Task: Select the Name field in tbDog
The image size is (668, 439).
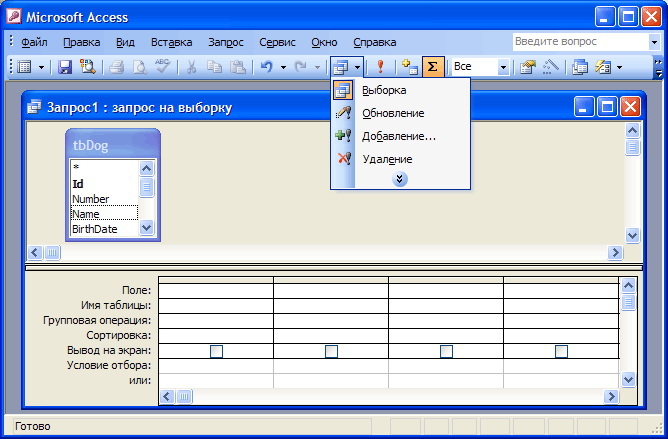Action: [x=104, y=214]
